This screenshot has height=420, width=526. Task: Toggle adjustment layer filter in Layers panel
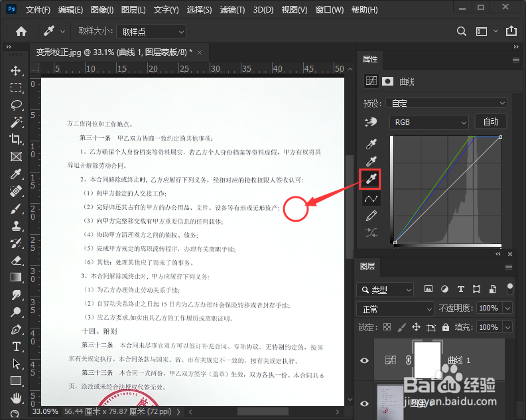point(445,289)
